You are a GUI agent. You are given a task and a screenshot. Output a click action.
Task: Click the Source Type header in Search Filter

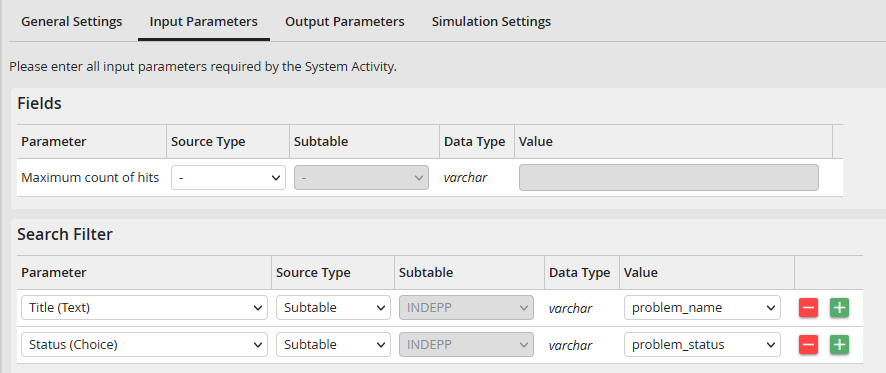click(x=313, y=272)
